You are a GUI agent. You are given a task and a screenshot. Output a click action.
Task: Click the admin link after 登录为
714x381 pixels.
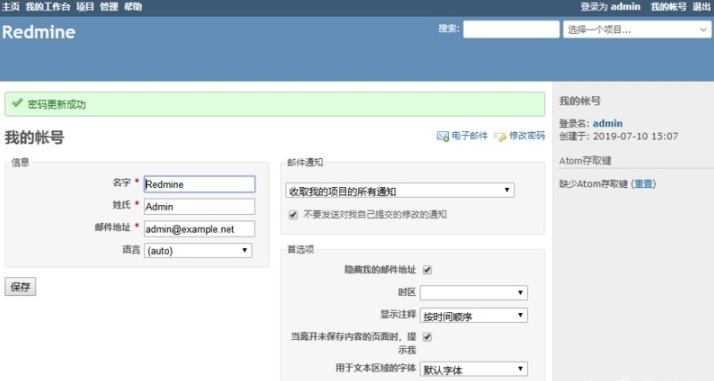click(626, 7)
